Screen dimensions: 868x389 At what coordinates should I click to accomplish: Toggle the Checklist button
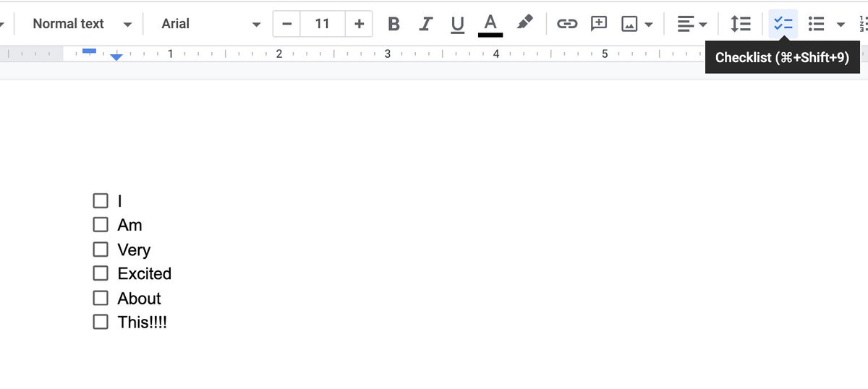[783, 24]
